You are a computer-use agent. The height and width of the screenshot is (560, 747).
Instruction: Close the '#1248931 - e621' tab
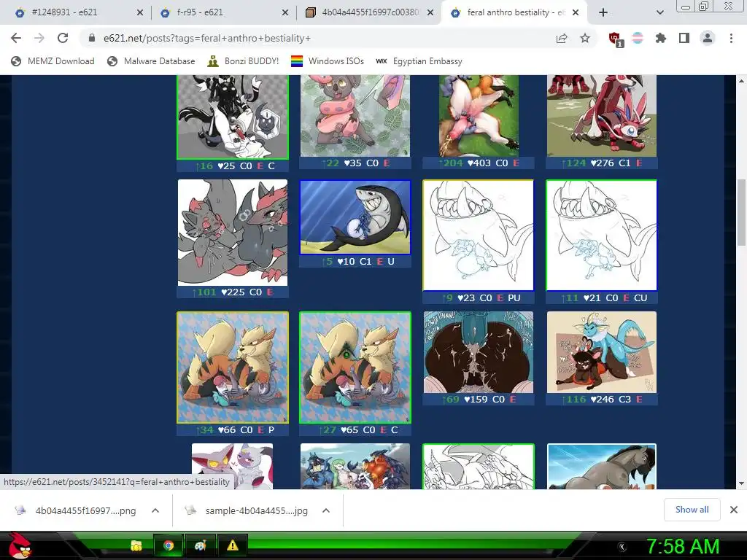[139, 13]
